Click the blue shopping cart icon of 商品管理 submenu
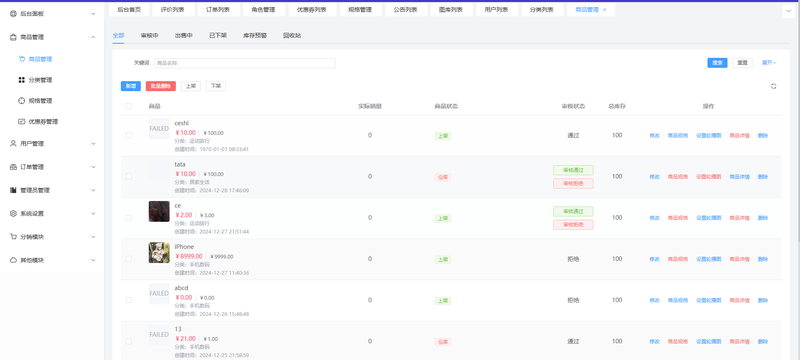This screenshot has height=360, width=800. (x=21, y=59)
